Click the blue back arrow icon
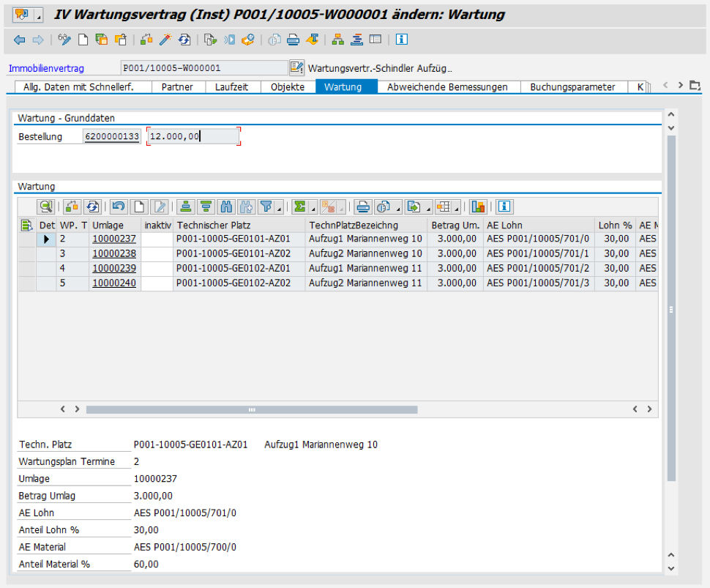This screenshot has width=710, height=588. [x=19, y=40]
